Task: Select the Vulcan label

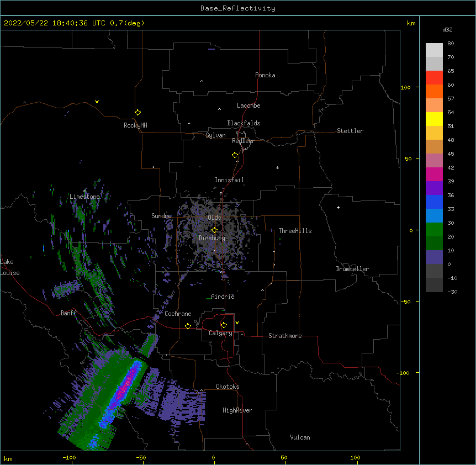Action: coord(300,437)
